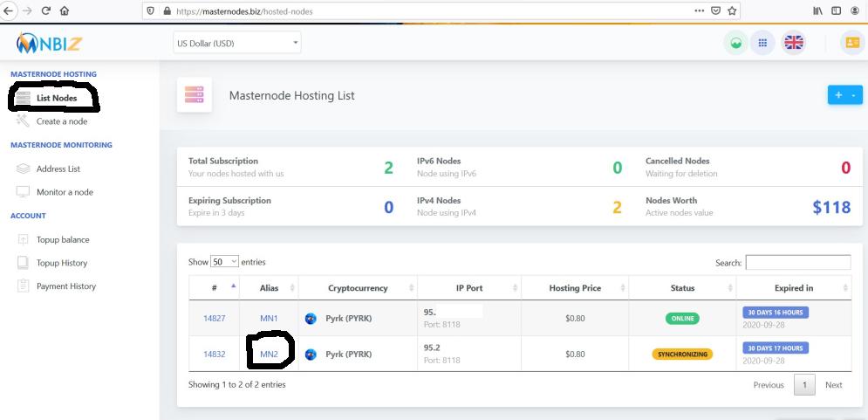Open node ID 14827 link
The width and height of the screenshot is (868, 420).
point(215,319)
